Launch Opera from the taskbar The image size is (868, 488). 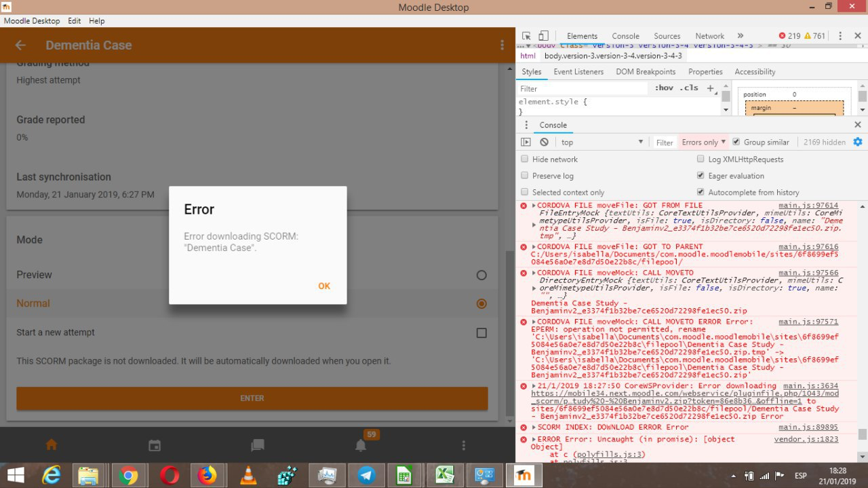(x=168, y=475)
